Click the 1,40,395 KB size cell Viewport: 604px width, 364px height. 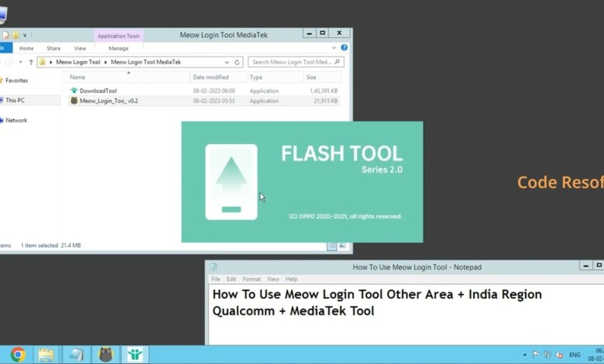pos(324,91)
